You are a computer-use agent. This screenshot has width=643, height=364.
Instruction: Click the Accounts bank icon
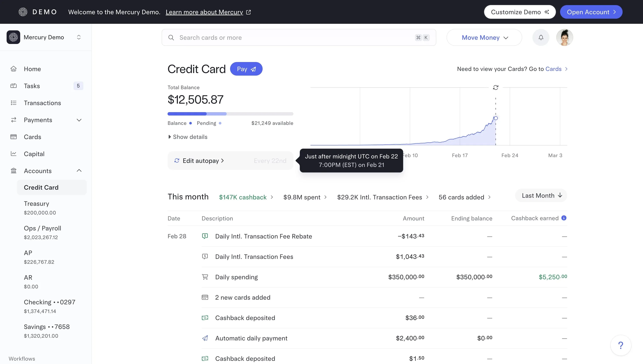tap(14, 171)
